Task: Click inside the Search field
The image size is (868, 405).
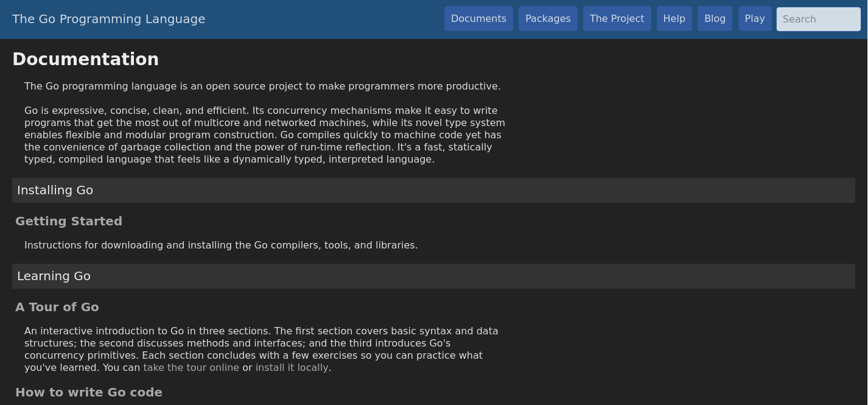Action: tap(818, 19)
